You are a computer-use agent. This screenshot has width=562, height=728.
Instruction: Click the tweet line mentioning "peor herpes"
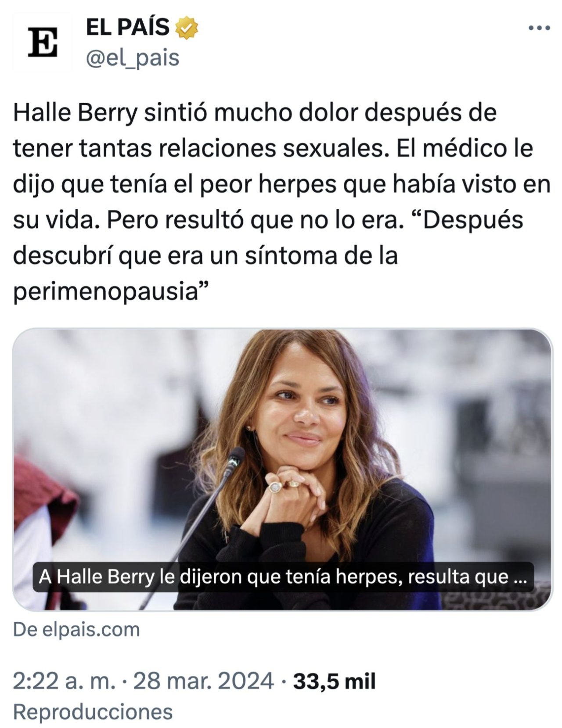[281, 184]
